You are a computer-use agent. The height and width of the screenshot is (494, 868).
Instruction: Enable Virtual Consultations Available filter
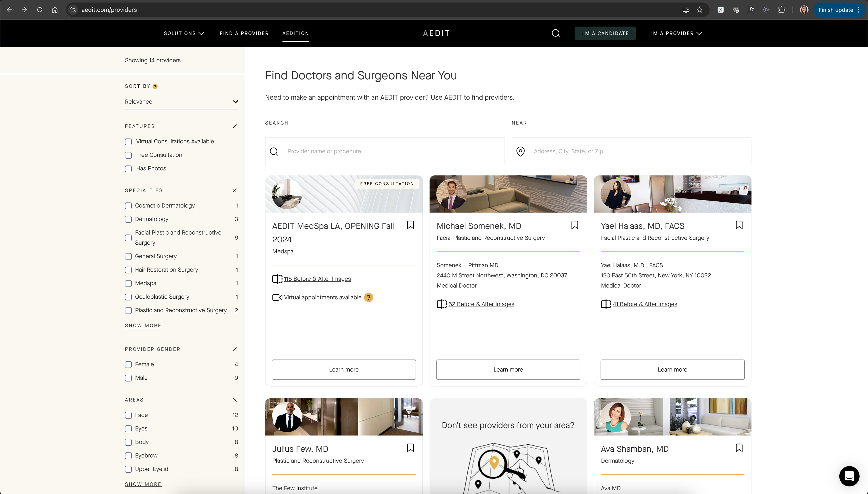(x=128, y=142)
